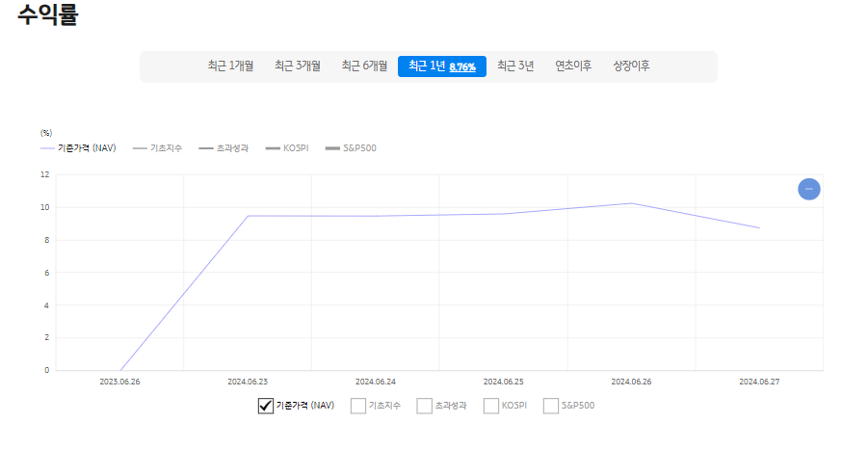Click the y-axis value 10
Image resolution: width=868 pixels, height=449 pixels.
45,207
